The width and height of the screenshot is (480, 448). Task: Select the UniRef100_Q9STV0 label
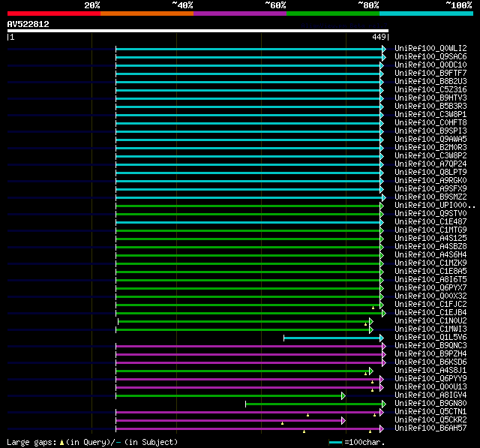tap(430, 214)
